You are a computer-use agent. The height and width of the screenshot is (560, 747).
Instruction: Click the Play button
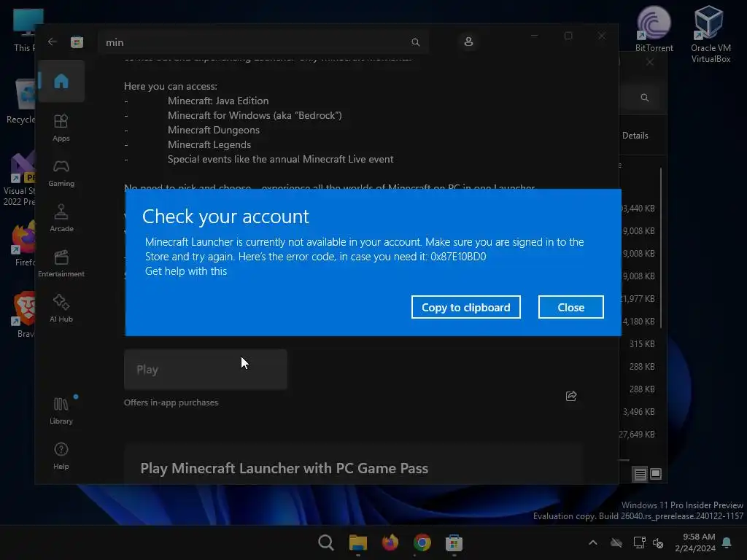205,370
